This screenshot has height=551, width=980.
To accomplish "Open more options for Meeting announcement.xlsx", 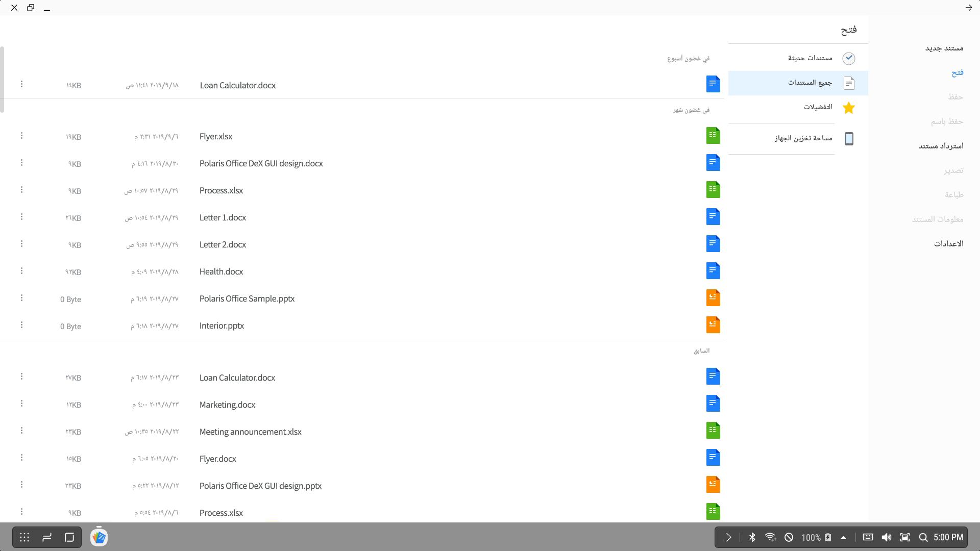I will pyautogui.click(x=21, y=431).
